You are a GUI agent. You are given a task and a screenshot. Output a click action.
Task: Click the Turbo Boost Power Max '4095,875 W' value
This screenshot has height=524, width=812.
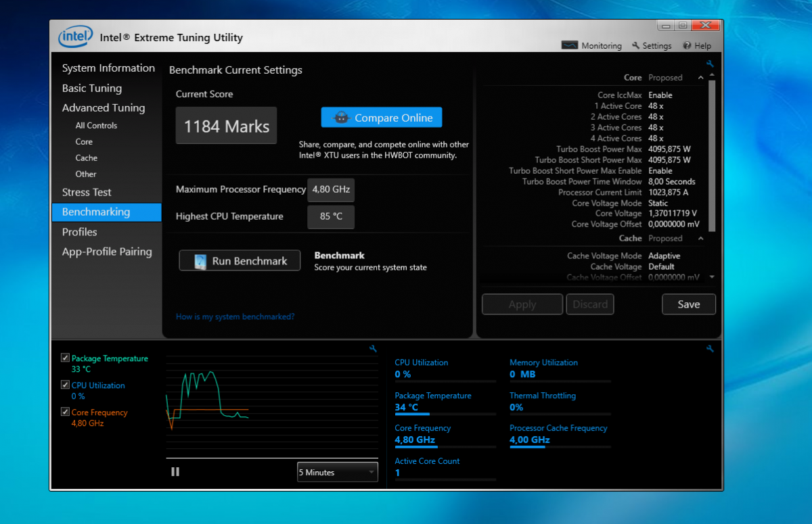pos(669,149)
